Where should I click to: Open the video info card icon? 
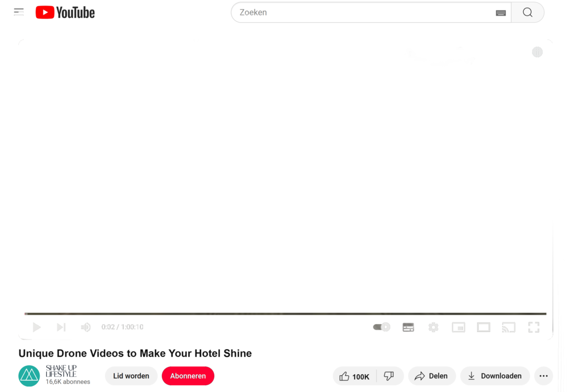coord(537,52)
